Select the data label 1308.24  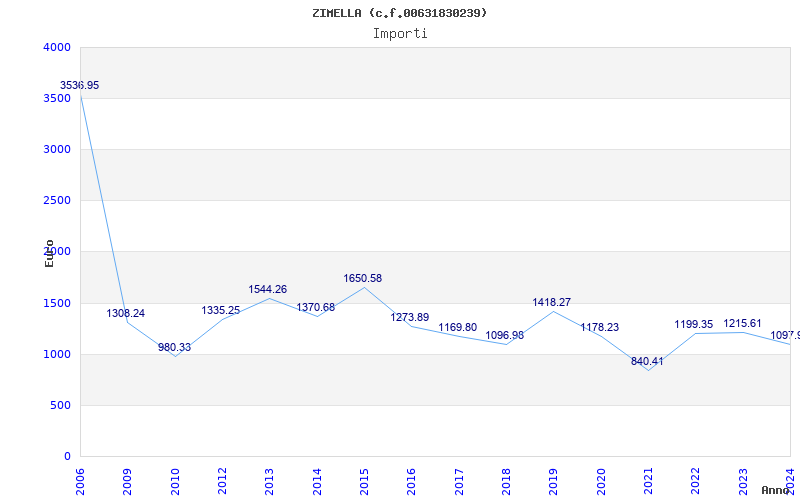click(x=126, y=313)
